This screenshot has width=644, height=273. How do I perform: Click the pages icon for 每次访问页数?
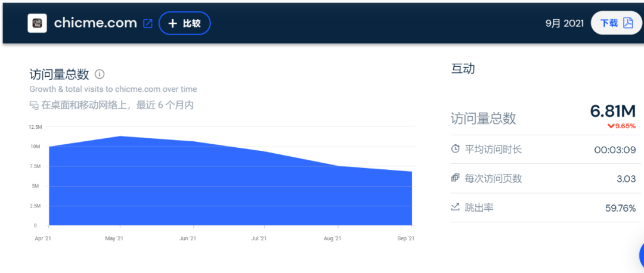coord(456,178)
